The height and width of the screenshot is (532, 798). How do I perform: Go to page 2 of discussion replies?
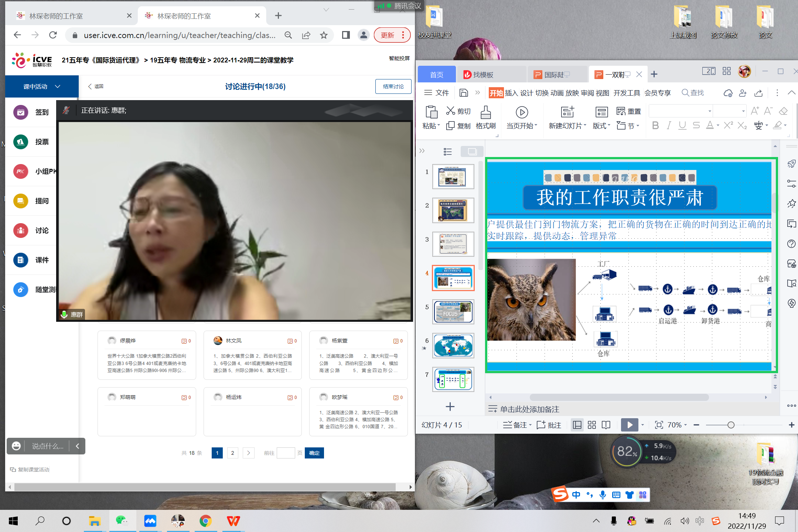click(232, 453)
